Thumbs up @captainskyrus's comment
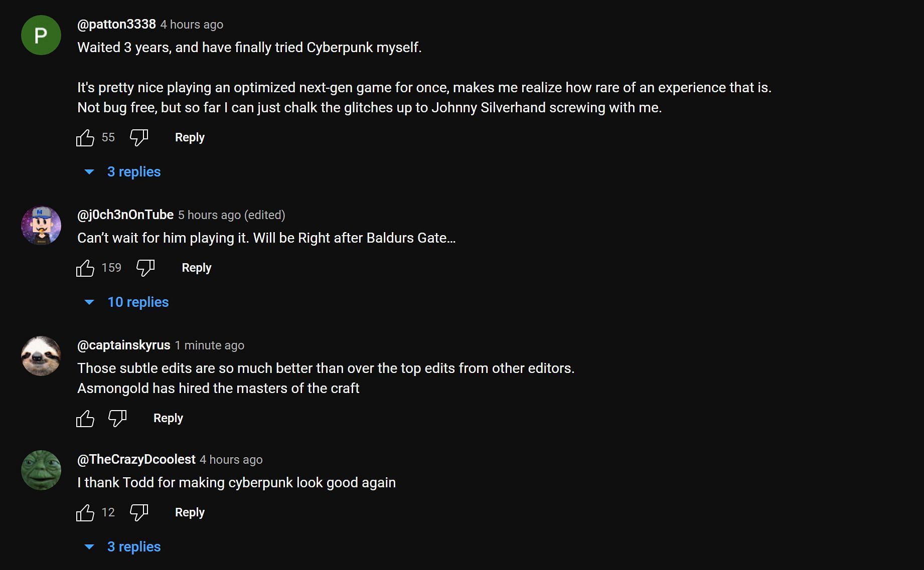Viewport: 924px width, 570px height. pos(85,418)
